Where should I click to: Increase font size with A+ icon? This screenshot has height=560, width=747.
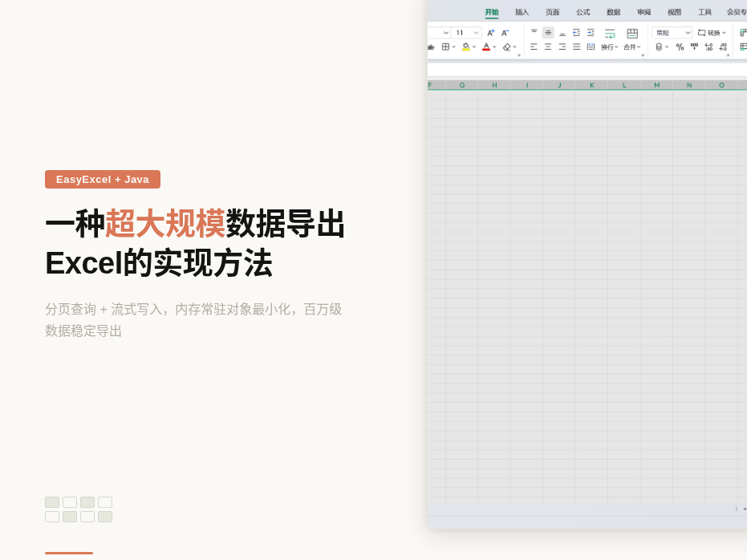click(491, 33)
